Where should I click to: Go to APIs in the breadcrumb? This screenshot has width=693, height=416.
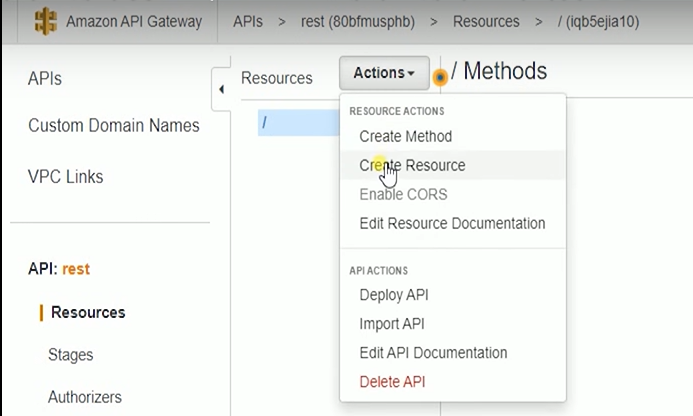point(248,22)
